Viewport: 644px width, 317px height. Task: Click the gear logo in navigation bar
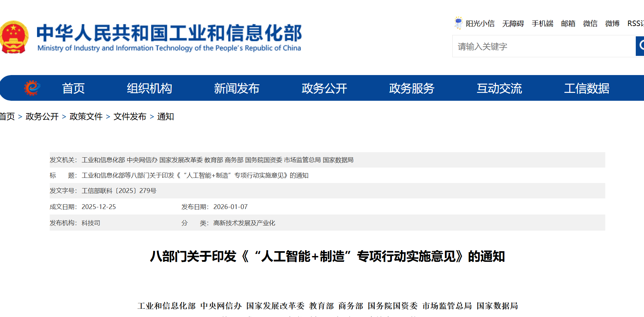32,88
